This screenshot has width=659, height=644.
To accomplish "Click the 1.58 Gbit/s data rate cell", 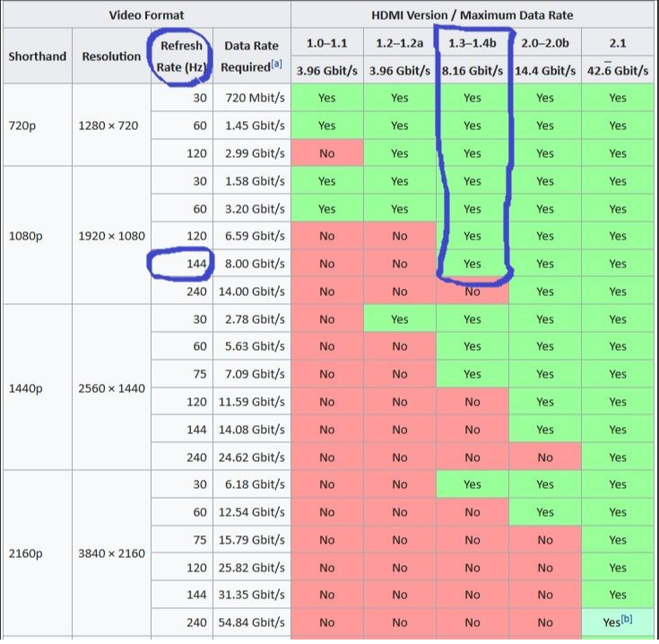I will (252, 181).
